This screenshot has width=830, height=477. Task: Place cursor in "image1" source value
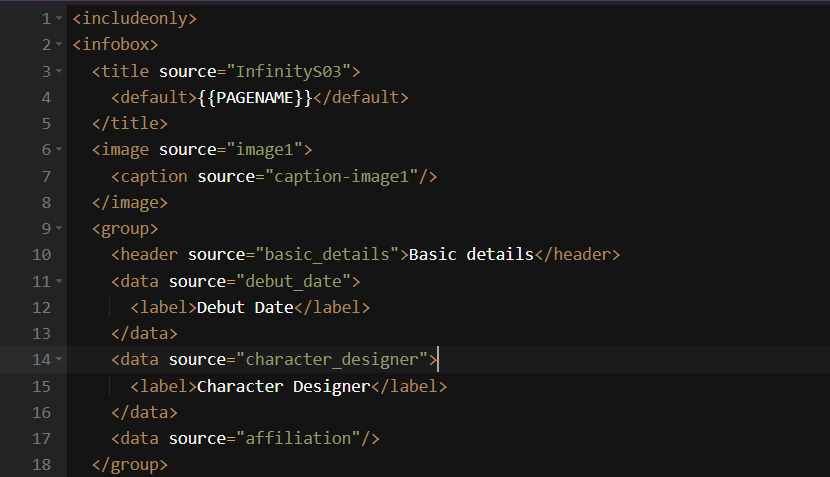pos(265,150)
